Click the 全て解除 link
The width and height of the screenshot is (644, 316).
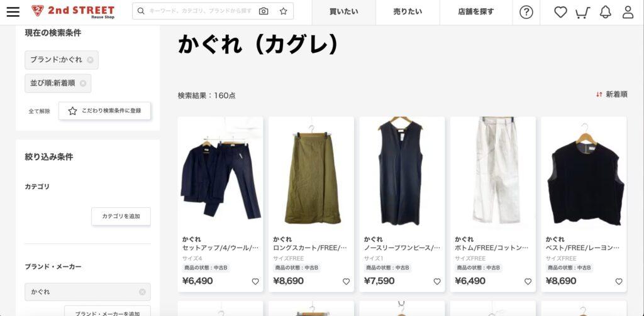coord(40,111)
